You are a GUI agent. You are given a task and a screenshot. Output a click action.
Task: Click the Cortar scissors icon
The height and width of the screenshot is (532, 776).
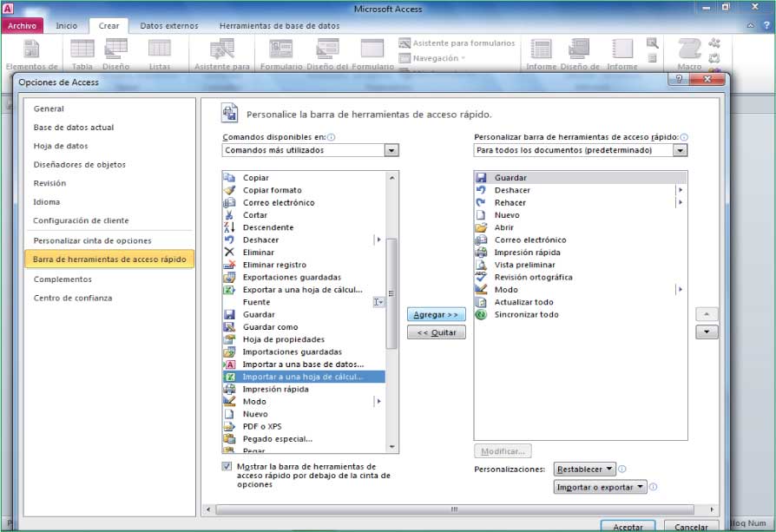229,214
